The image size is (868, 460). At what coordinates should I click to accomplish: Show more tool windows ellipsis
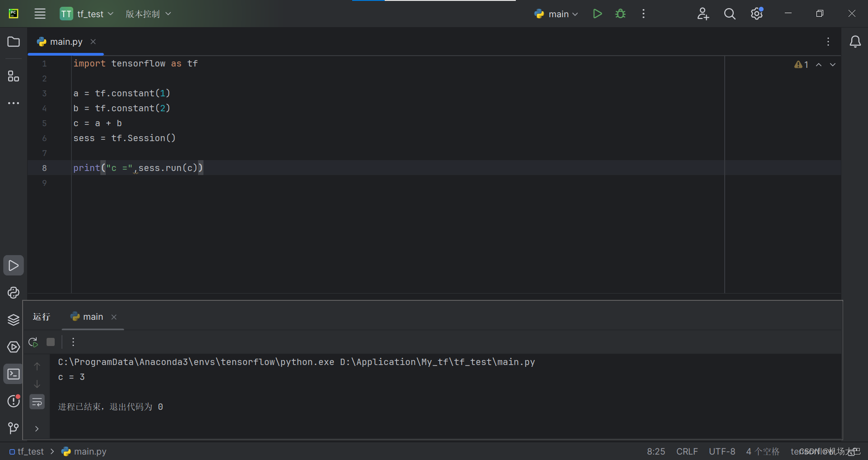click(x=14, y=103)
